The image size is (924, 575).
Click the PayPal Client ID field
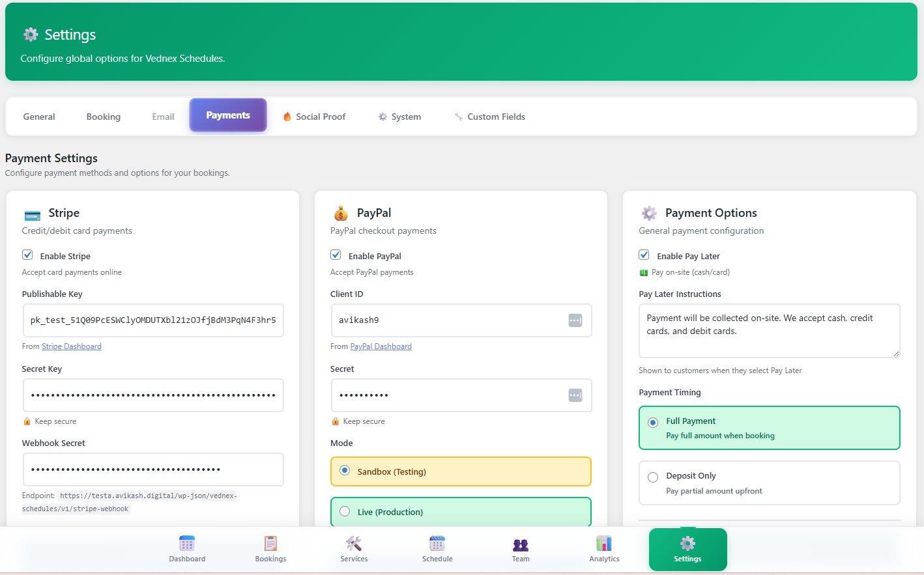pyautogui.click(x=461, y=320)
